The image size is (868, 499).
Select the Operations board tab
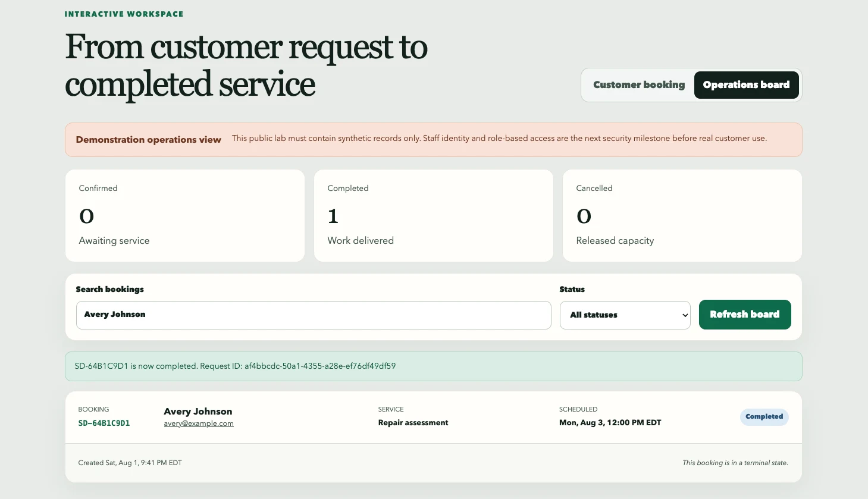[x=746, y=85]
